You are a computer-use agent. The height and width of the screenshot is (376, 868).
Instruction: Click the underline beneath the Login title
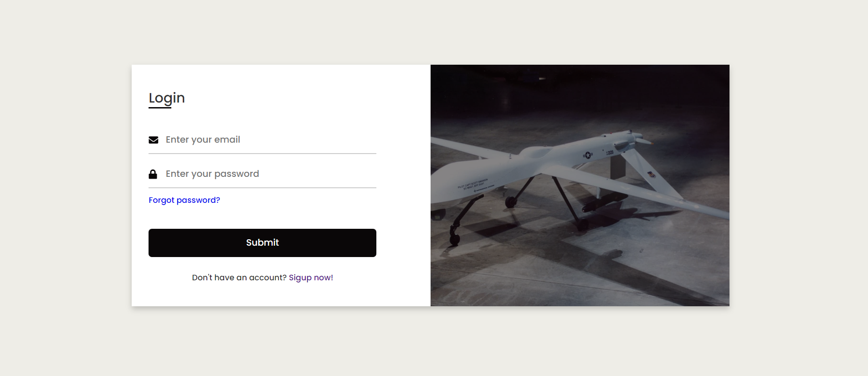(160, 109)
